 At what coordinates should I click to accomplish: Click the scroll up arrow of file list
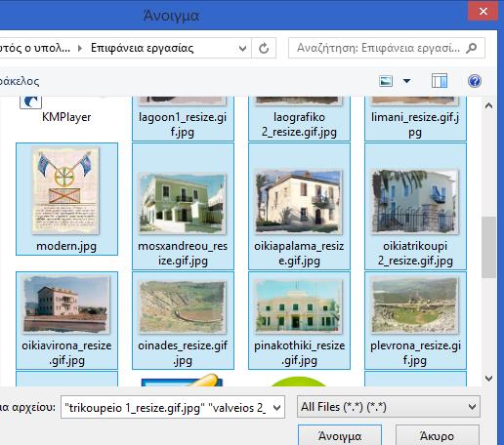tap(488, 105)
